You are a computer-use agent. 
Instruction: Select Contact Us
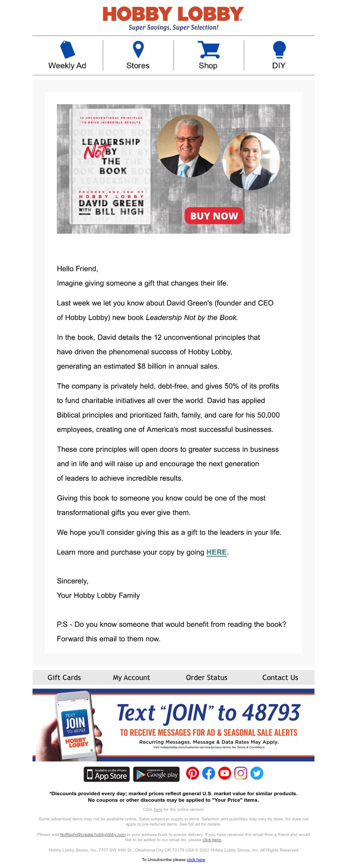(x=280, y=677)
